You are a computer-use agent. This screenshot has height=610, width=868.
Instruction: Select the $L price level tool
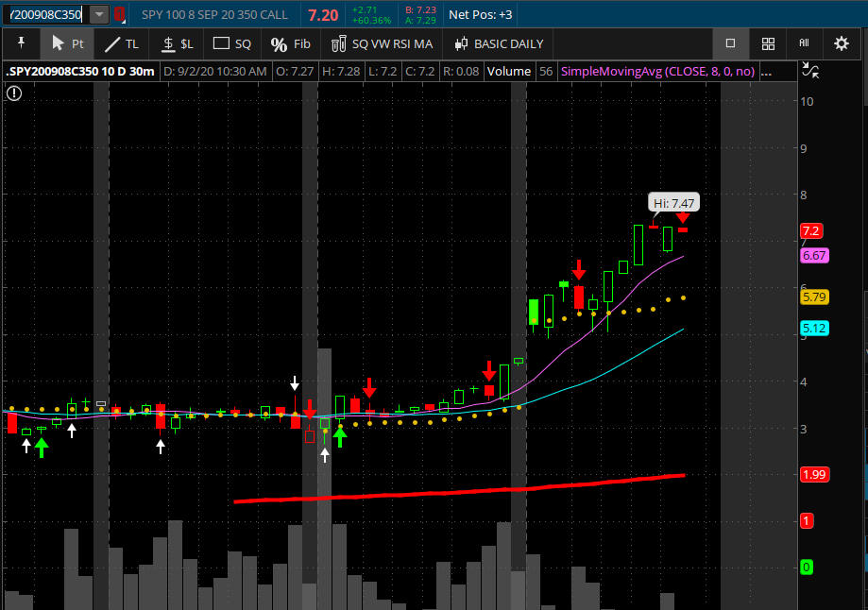pos(178,43)
